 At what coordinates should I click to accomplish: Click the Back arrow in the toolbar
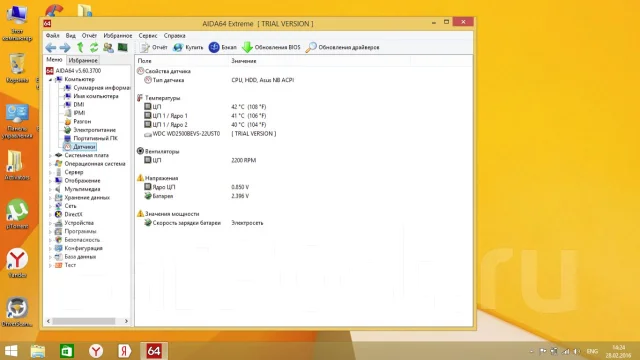(x=51, y=47)
